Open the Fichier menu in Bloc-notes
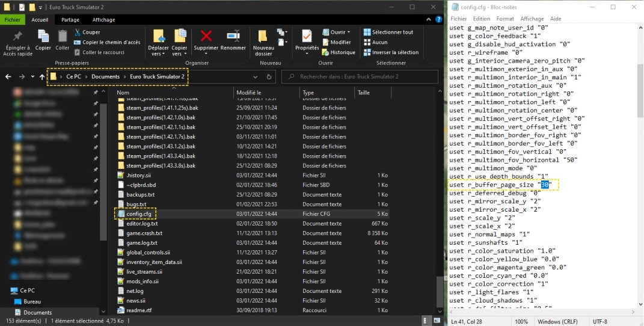The image size is (644, 326). (458, 19)
